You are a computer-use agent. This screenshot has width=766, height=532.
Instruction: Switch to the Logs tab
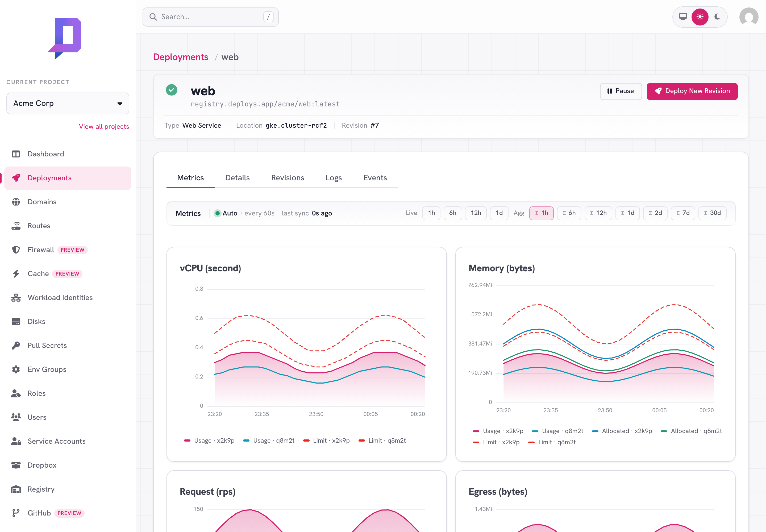point(334,178)
